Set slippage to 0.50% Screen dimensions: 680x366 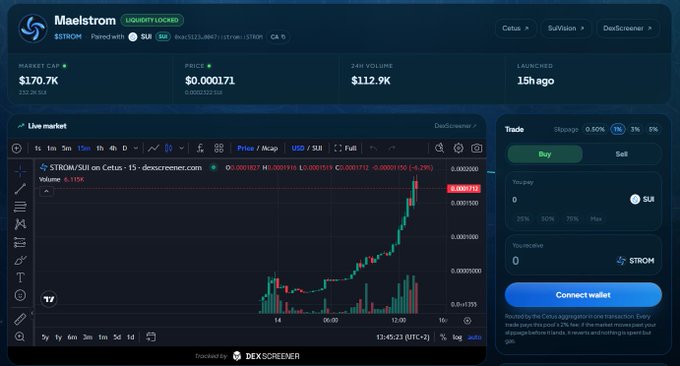tap(595, 129)
